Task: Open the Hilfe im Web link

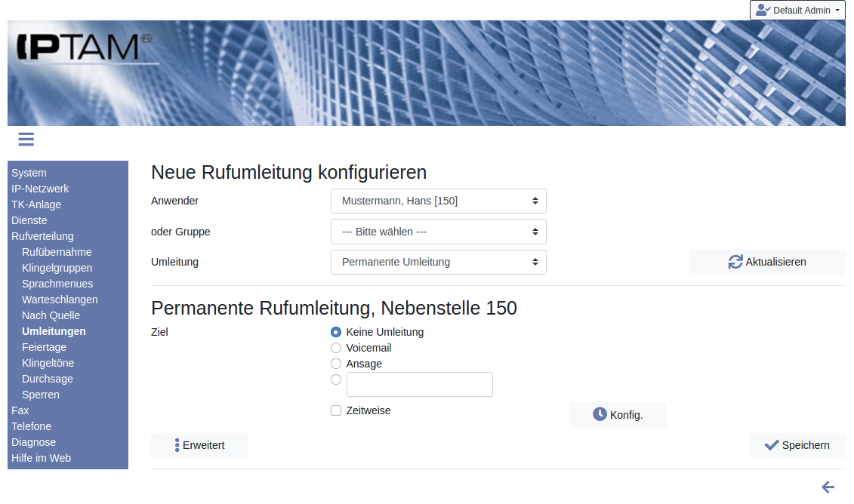Action: (41, 458)
